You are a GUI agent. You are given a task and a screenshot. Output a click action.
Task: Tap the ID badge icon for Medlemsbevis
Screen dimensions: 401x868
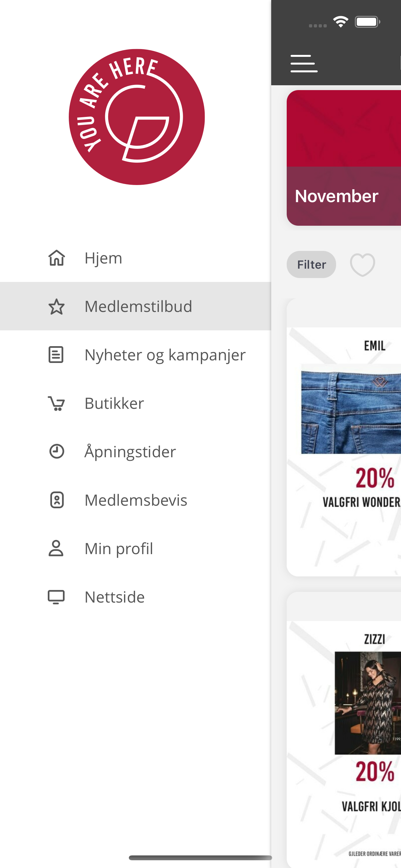coord(57,500)
